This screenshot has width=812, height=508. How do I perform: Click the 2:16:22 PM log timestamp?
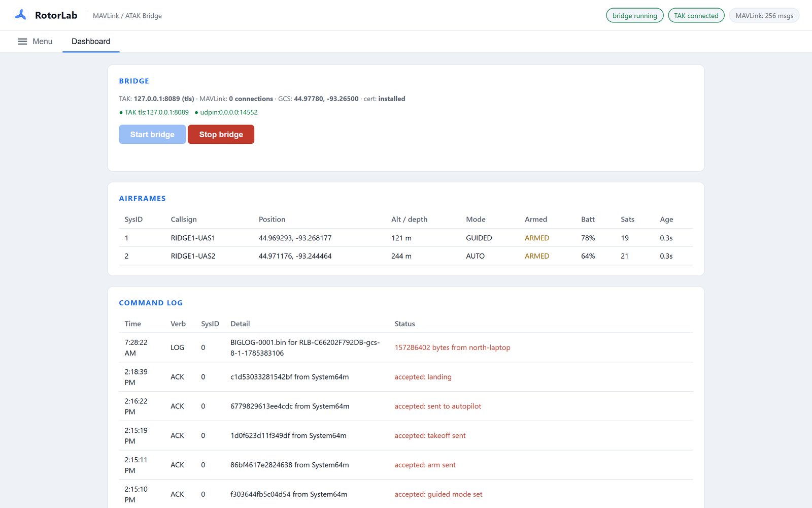coord(136,406)
